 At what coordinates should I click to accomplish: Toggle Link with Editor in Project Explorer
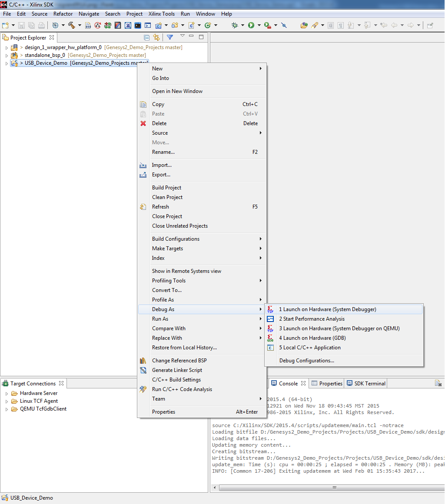click(x=156, y=37)
